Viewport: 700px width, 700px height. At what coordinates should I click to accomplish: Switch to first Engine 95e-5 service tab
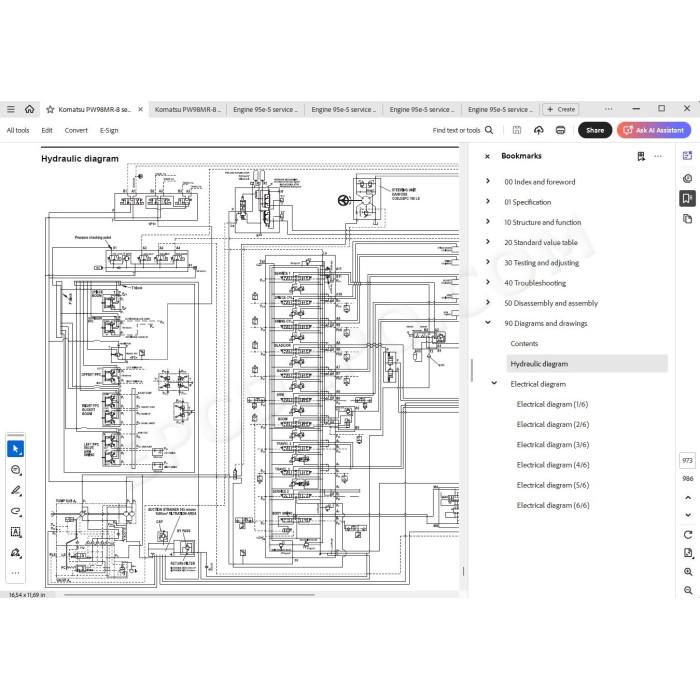[x=265, y=109]
